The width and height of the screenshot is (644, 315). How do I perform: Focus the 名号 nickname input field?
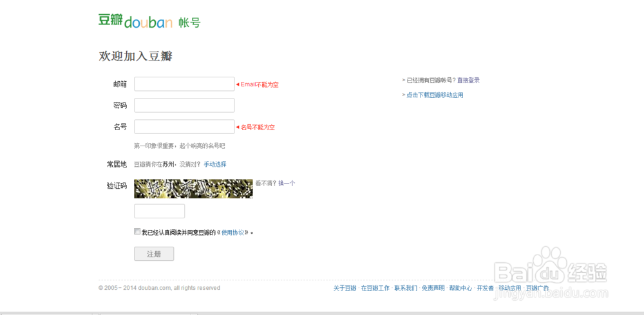pos(184,126)
